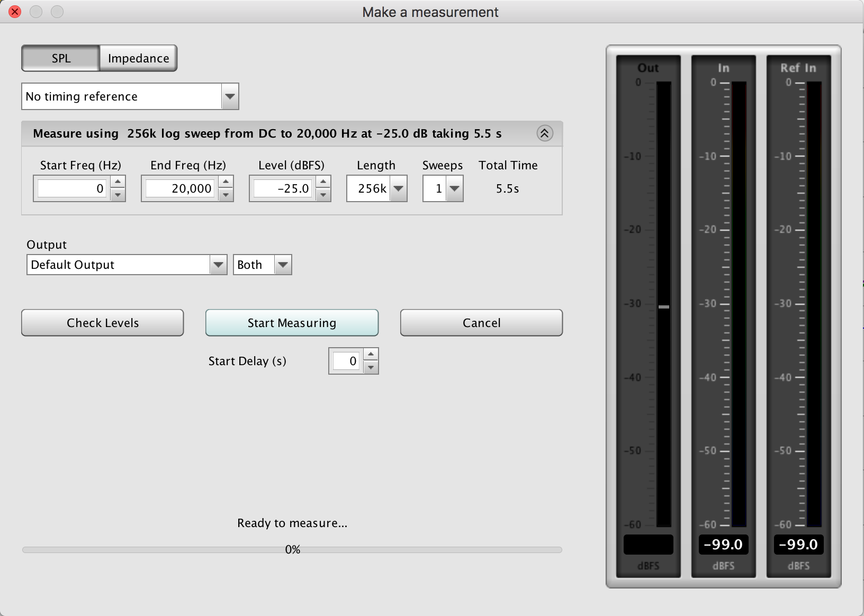Increase End Freq with up arrow
This screenshot has height=616, width=864.
tap(226, 182)
